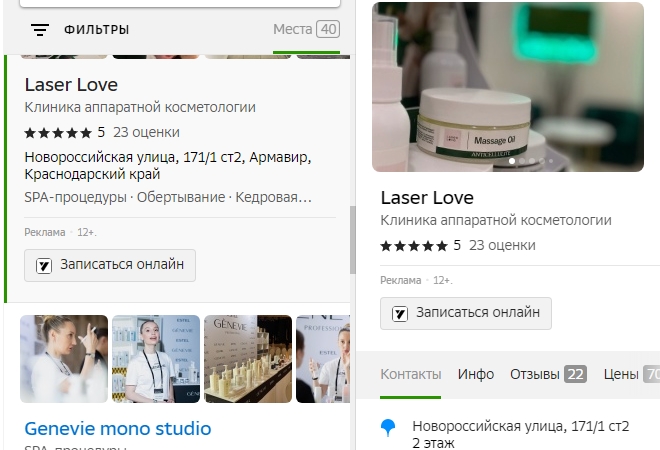Click ФИЛЬТРЫ label to open filters

96,30
